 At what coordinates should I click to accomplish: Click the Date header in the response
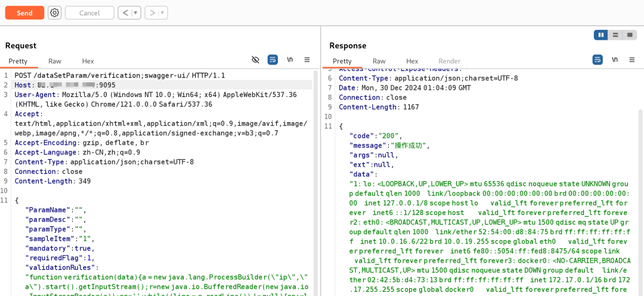pyautogui.click(x=404, y=88)
